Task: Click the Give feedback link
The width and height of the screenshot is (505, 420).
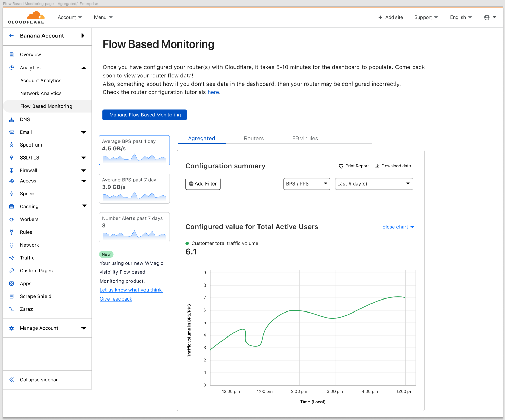Action: click(x=116, y=299)
